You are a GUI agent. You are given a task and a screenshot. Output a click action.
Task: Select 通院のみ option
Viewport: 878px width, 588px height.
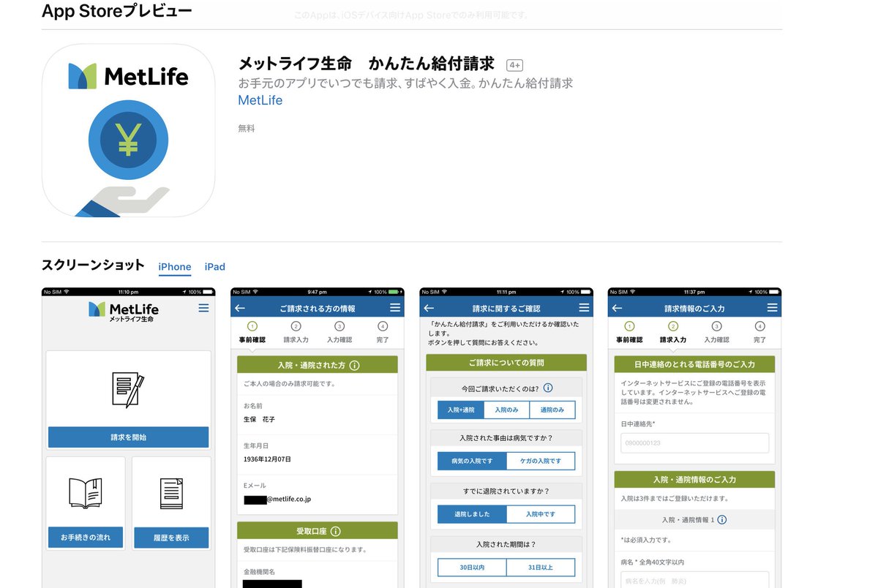(x=552, y=410)
